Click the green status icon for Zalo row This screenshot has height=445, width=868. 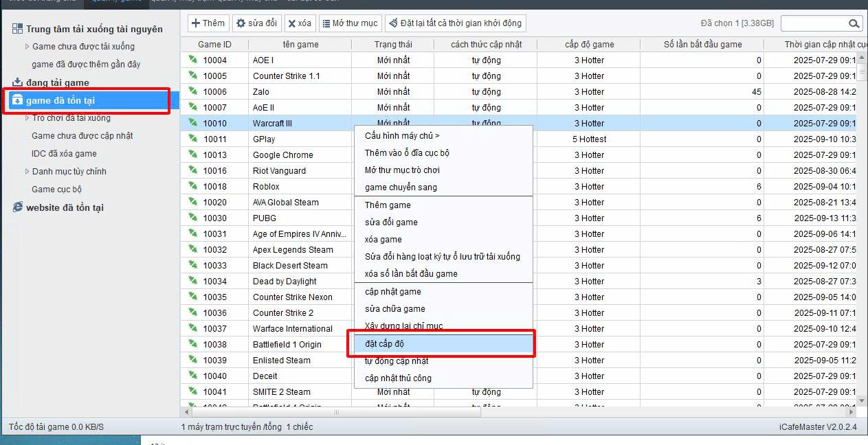point(193,91)
